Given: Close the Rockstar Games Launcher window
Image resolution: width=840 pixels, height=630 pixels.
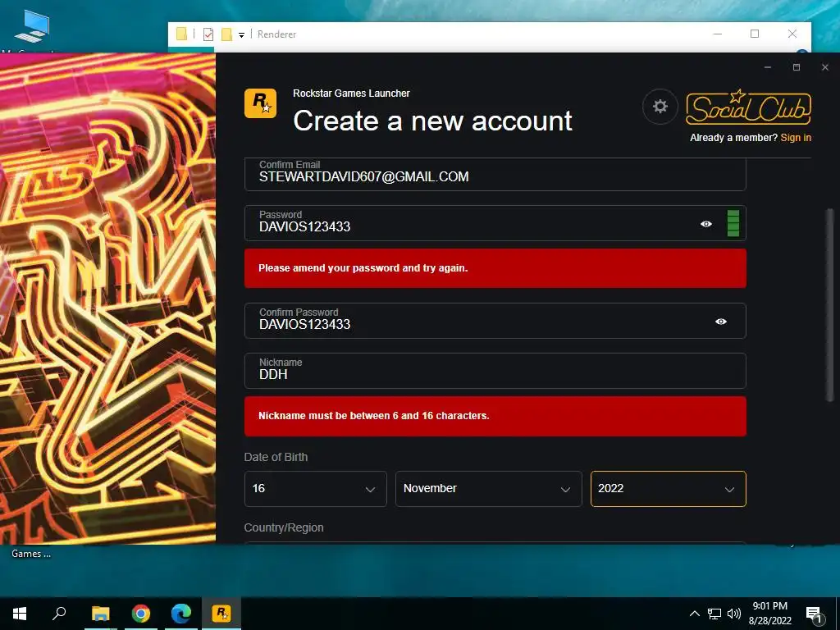Looking at the screenshot, I should 825,67.
